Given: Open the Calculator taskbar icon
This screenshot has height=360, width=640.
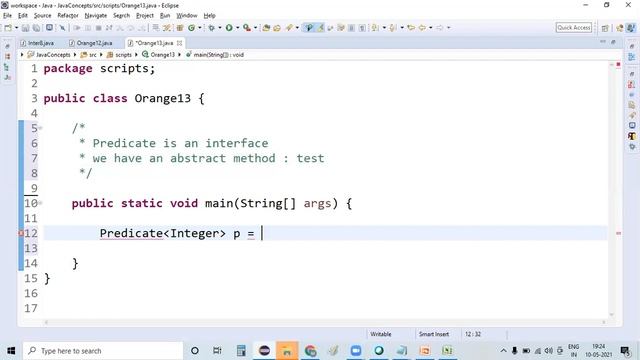Looking at the screenshot, I should point(241,351).
